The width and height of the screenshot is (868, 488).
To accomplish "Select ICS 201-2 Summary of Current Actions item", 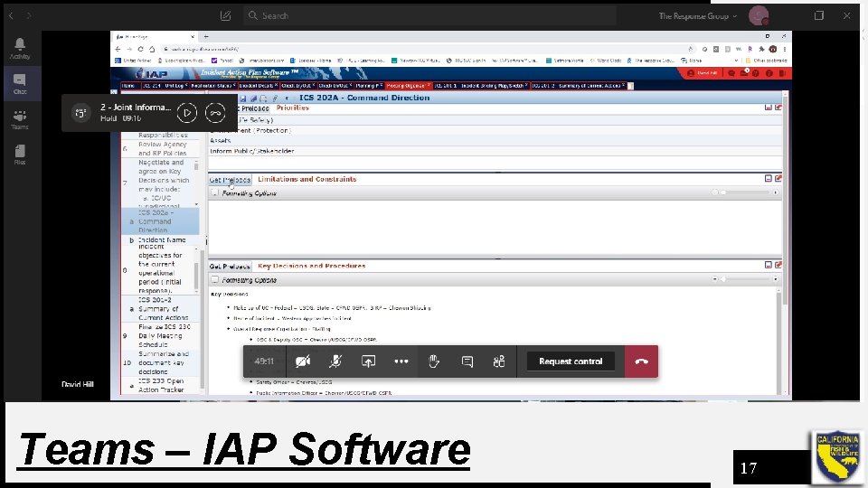I will [x=161, y=309].
